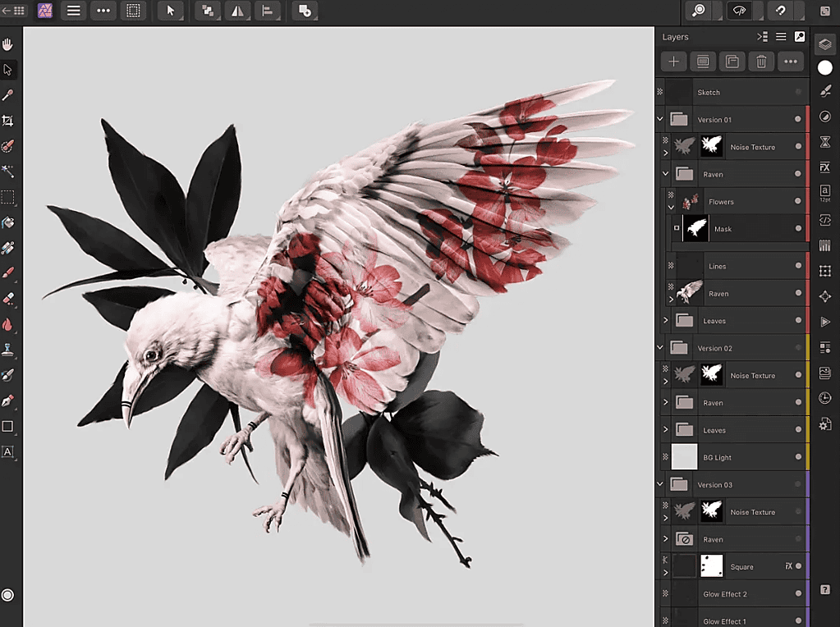840x627 pixels.
Task: Choose the Artistic Text tool
Action: click(x=7, y=451)
